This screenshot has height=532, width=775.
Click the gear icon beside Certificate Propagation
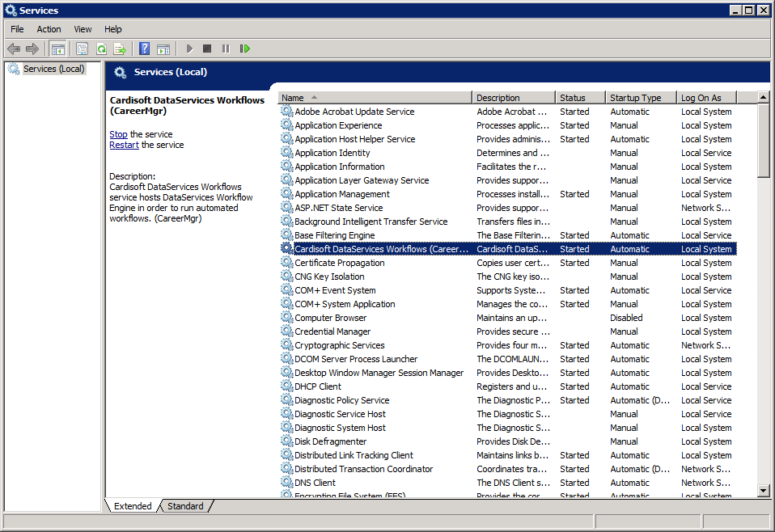(286, 262)
